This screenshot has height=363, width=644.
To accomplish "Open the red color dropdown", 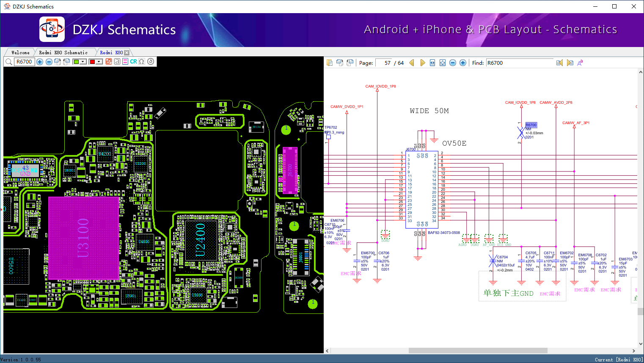I will (x=99, y=62).
